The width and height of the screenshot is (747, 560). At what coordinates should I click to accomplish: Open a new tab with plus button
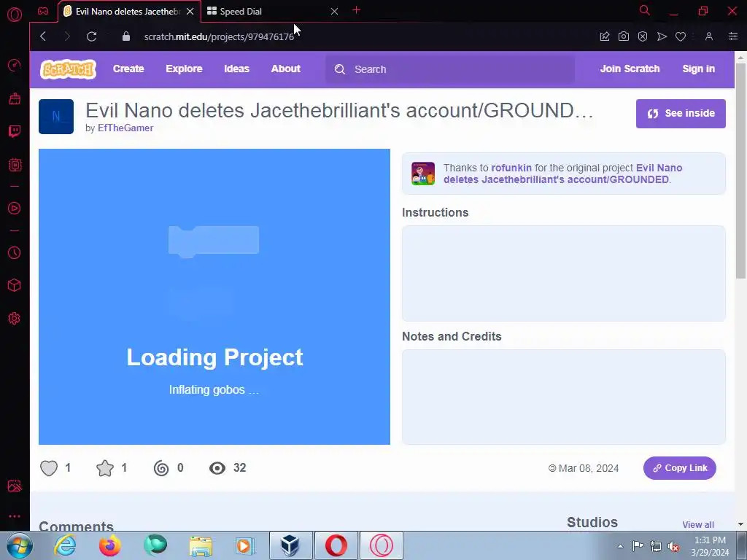tap(356, 10)
